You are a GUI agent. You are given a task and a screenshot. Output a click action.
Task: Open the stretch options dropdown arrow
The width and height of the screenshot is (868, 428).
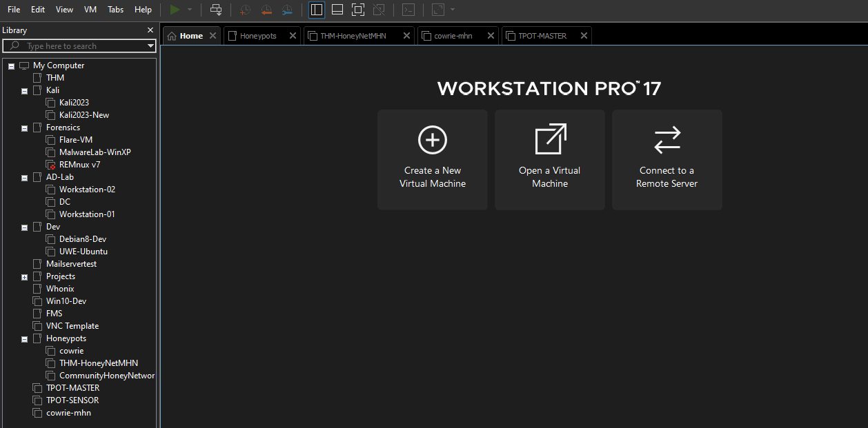(453, 10)
